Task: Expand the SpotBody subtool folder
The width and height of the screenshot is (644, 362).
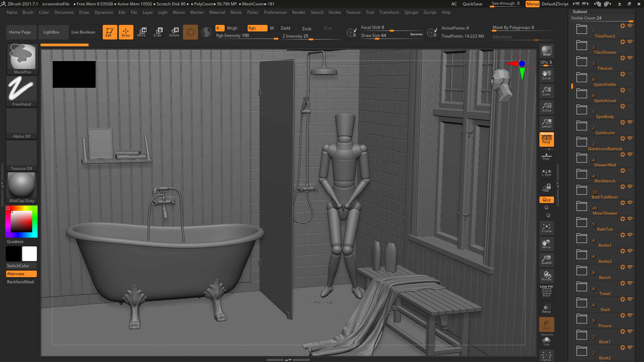Action: coord(581,109)
